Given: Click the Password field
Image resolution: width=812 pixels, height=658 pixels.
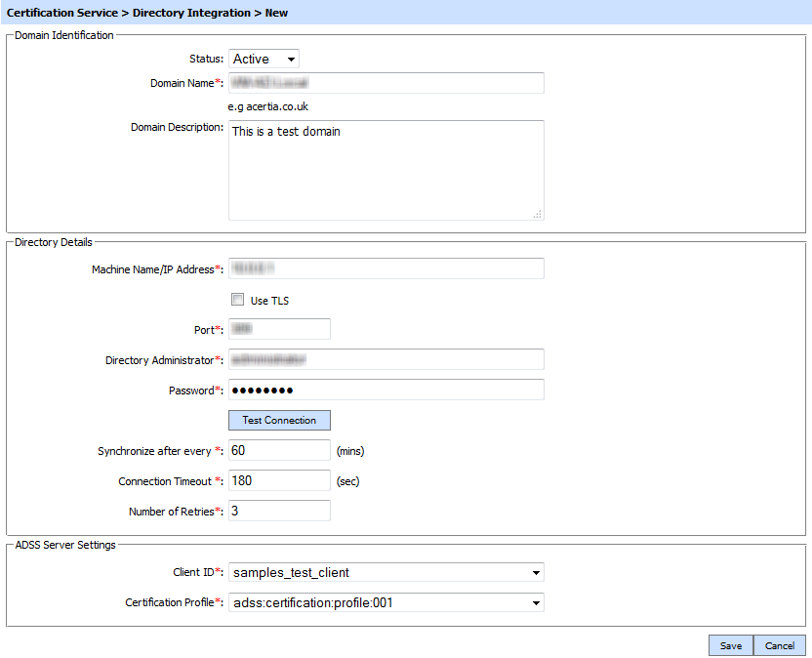Looking at the screenshot, I should pos(386,391).
